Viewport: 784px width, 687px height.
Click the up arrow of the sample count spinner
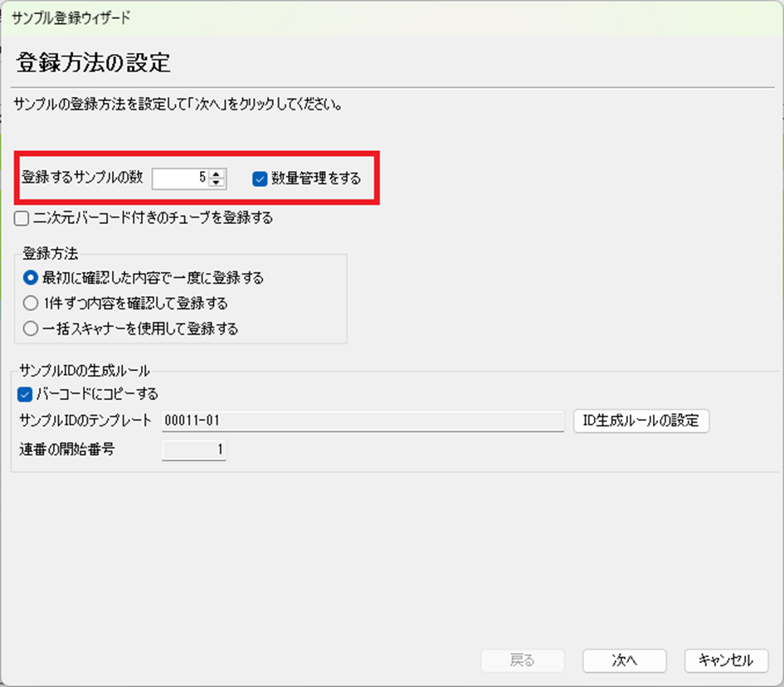point(217,173)
